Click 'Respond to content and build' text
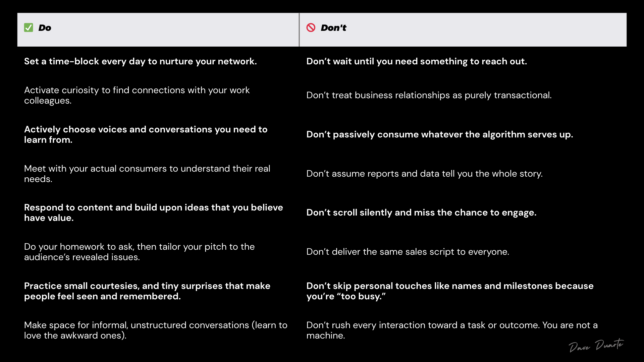This screenshot has width=644, height=362. (x=153, y=213)
